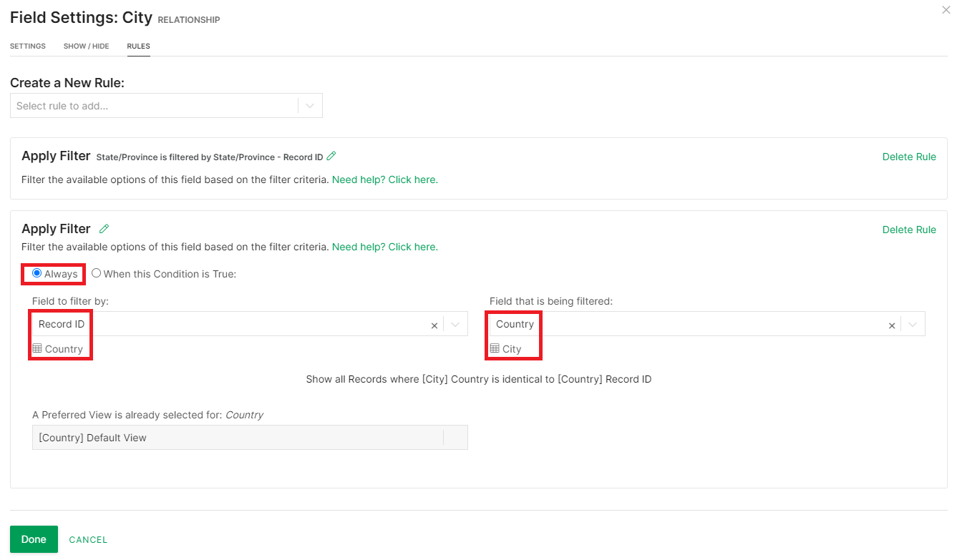957x560 pixels.
Task: Cancel the field settings changes
Action: (x=88, y=540)
